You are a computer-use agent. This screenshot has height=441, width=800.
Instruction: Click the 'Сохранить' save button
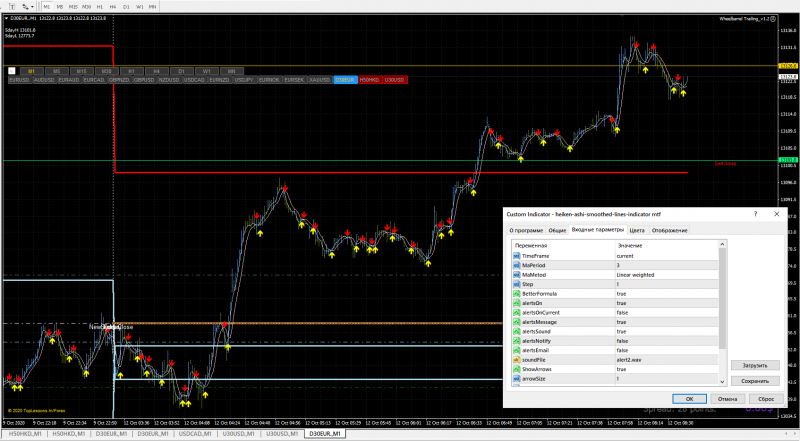click(x=755, y=381)
